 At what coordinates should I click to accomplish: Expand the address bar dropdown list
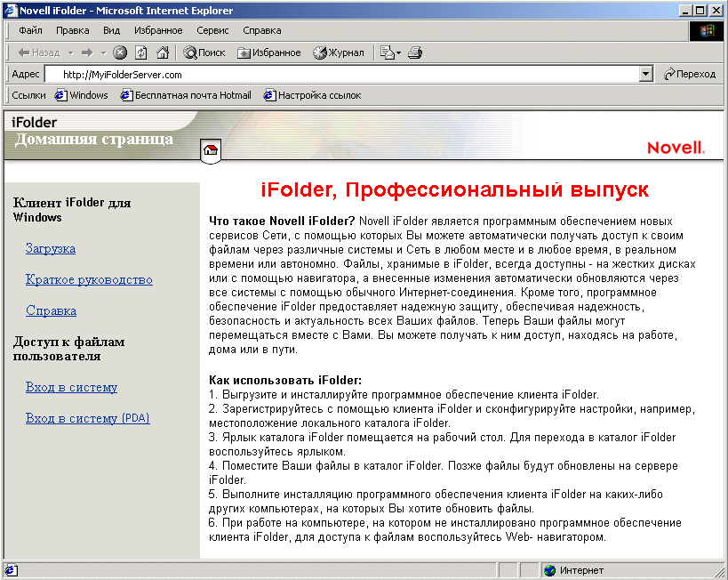click(x=646, y=74)
